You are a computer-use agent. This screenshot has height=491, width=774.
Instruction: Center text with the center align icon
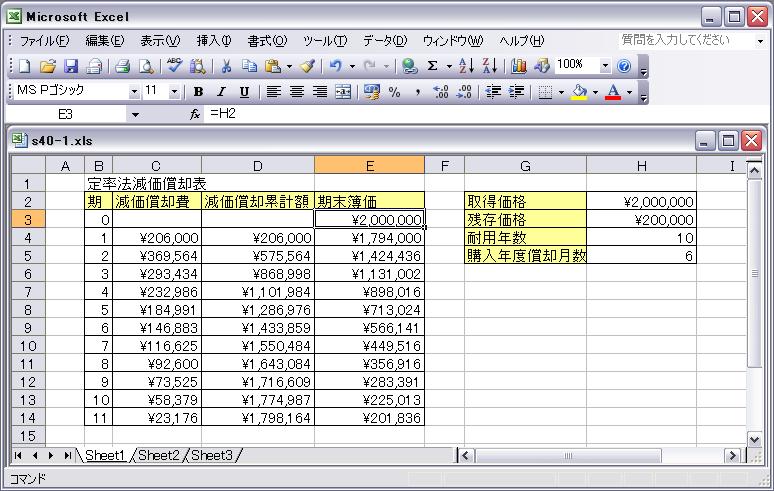click(x=297, y=92)
